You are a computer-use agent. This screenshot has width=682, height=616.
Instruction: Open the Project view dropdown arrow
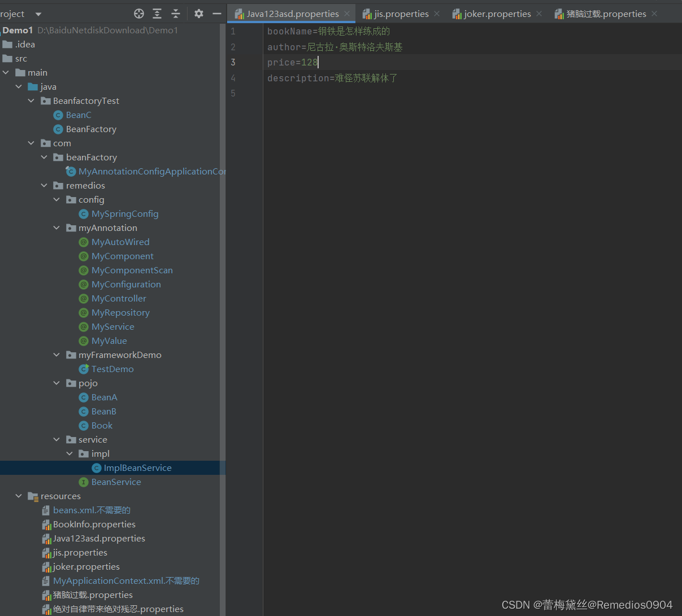[x=38, y=14]
